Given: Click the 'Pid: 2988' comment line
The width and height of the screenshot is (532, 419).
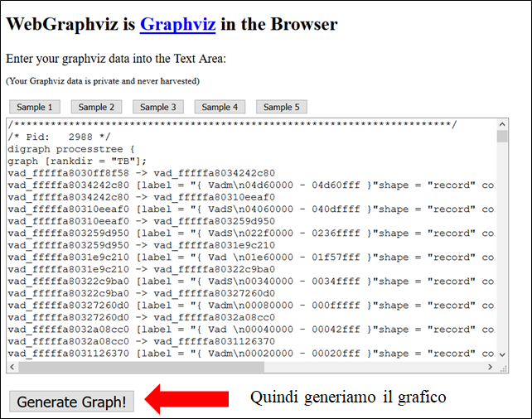Looking at the screenshot, I should tap(60, 137).
